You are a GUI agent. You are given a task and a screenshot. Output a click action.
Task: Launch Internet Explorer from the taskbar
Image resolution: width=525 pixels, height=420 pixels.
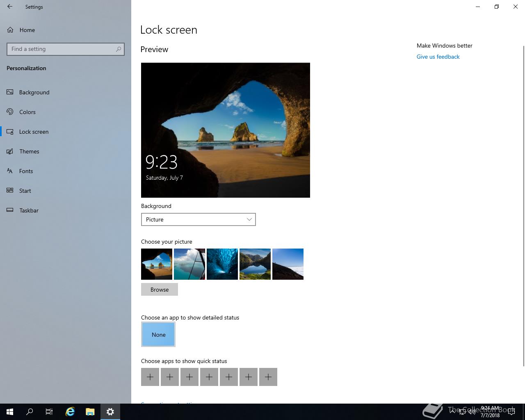pyautogui.click(x=70, y=412)
